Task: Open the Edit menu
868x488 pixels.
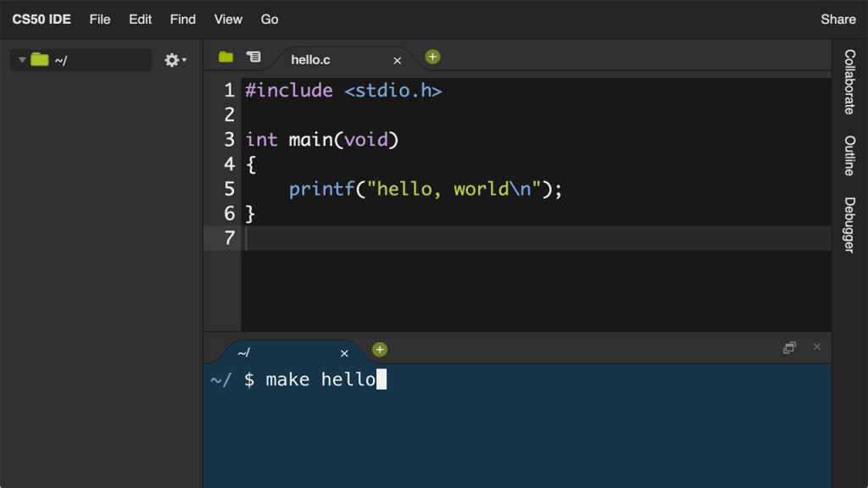Action: coord(141,19)
